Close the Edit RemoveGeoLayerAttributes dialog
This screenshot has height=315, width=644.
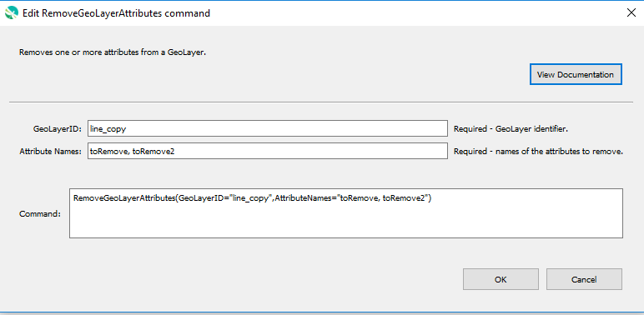click(x=631, y=12)
